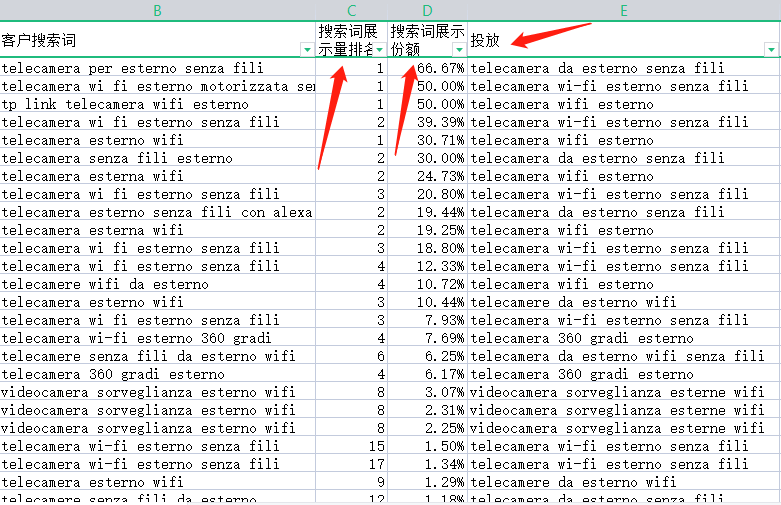This screenshot has height=505, width=781.
Task: Select the cell showing 66.67%
Action: (427, 68)
